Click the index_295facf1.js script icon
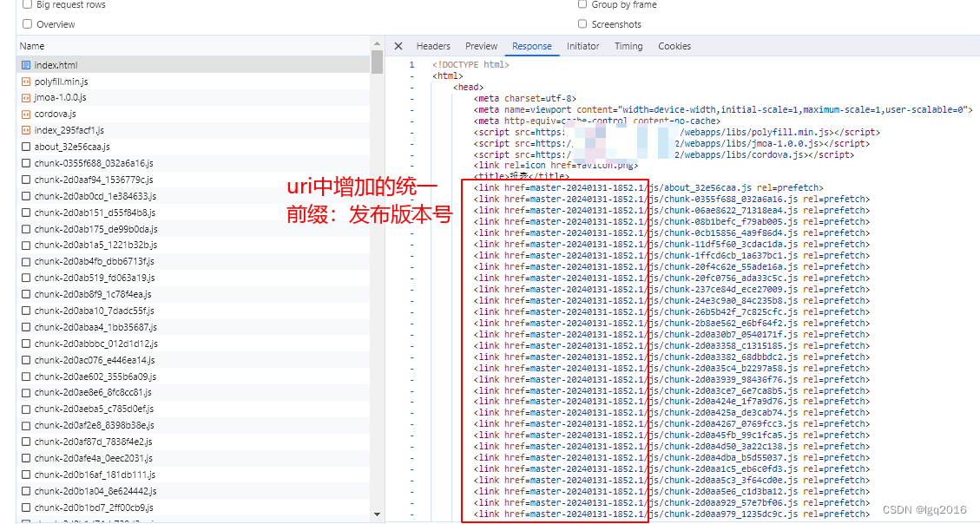Image resolution: width=980 pixels, height=524 pixels. [26, 130]
